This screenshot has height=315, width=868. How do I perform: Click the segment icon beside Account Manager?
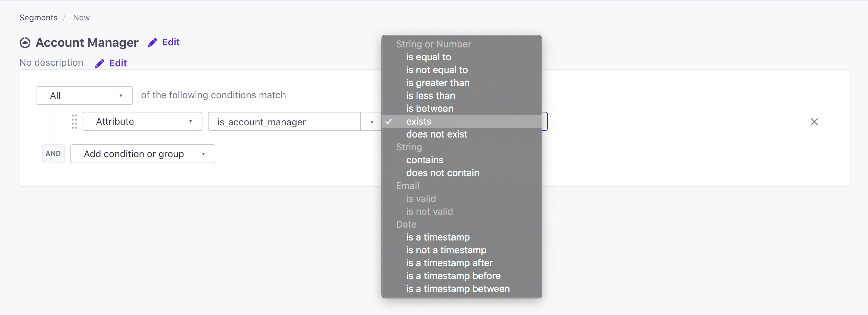(x=25, y=43)
